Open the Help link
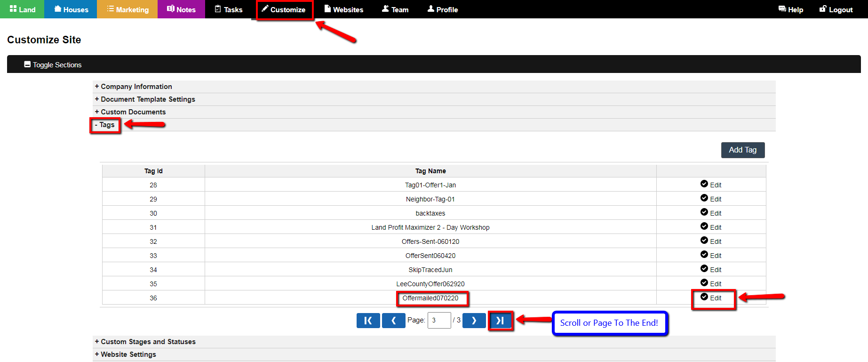Viewport: 868px width, 362px height. click(x=791, y=9)
